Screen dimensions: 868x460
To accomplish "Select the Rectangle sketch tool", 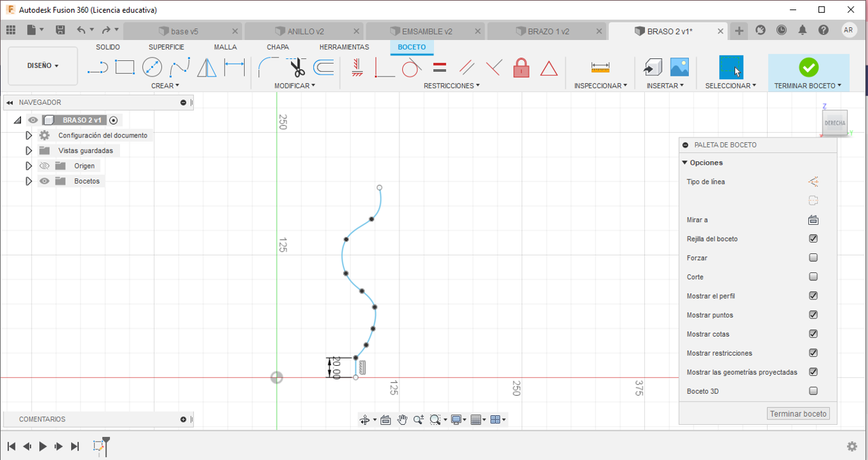I will pyautogui.click(x=125, y=66).
